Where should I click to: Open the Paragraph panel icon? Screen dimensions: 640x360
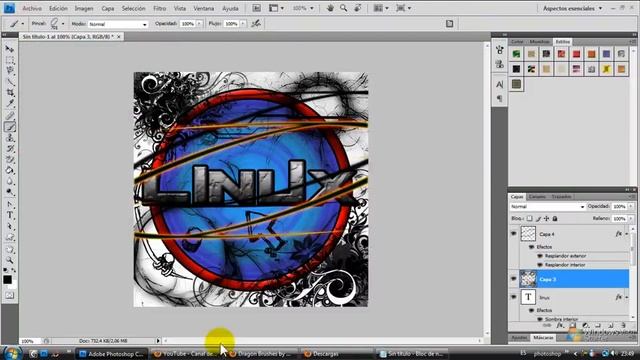click(x=500, y=98)
